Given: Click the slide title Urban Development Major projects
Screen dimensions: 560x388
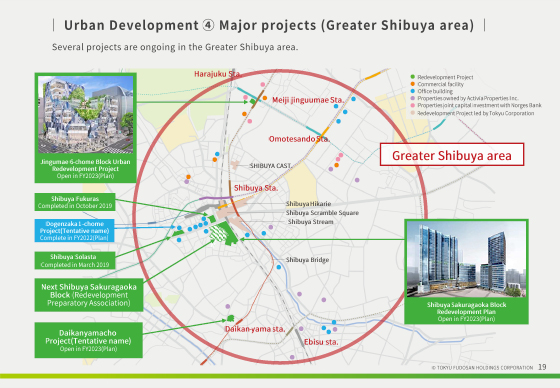Looking at the screenshot, I should click(269, 25).
